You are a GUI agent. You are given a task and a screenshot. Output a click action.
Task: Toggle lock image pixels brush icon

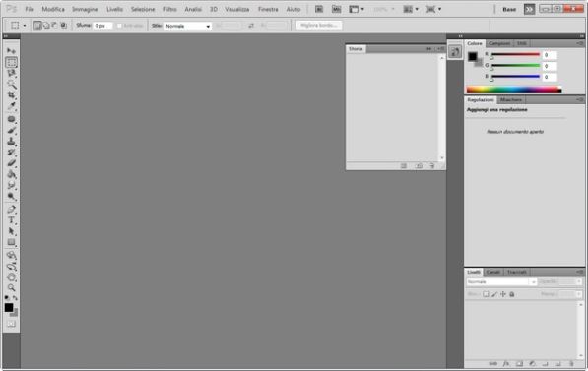coord(494,294)
